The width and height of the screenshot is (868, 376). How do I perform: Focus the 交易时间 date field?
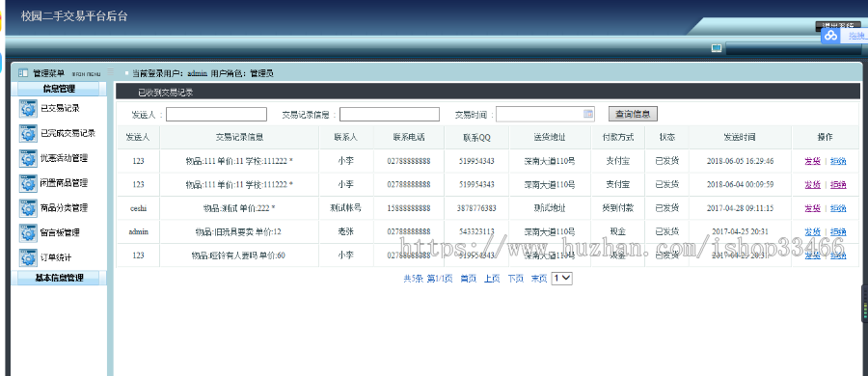(545, 114)
